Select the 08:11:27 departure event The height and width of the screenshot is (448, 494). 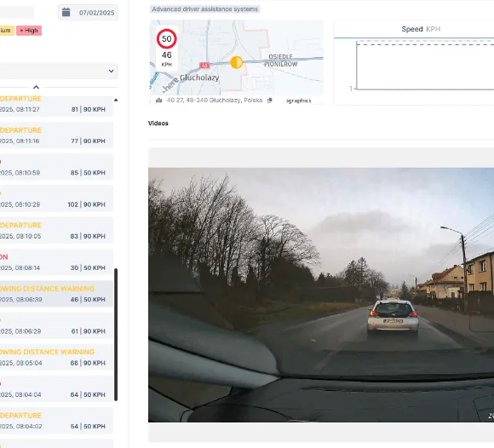coord(56,106)
